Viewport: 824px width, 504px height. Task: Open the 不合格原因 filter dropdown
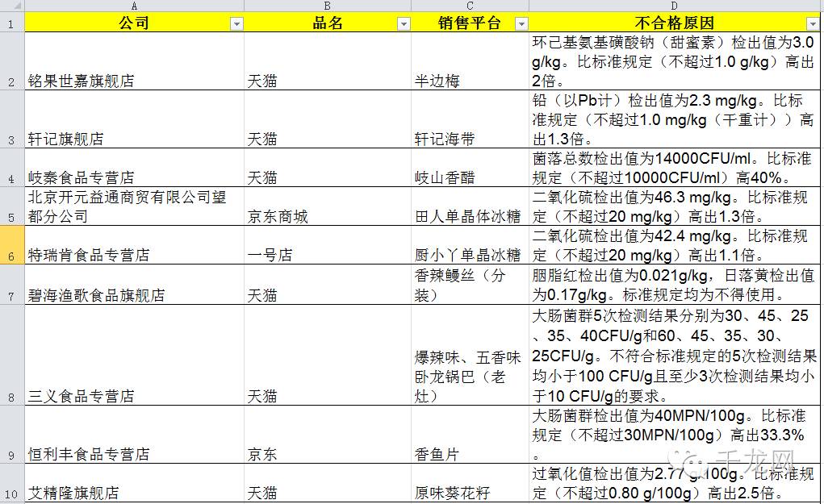pyautogui.click(x=814, y=23)
